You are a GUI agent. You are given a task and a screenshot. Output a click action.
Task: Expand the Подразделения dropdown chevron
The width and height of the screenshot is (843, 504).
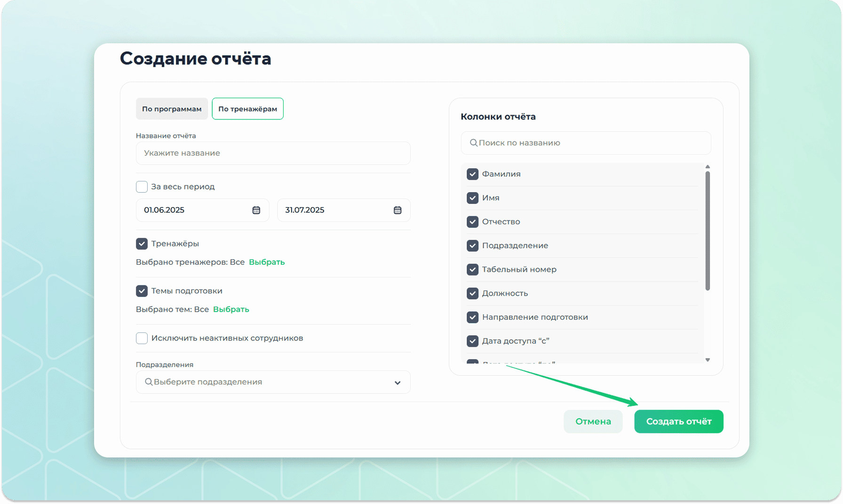click(398, 383)
